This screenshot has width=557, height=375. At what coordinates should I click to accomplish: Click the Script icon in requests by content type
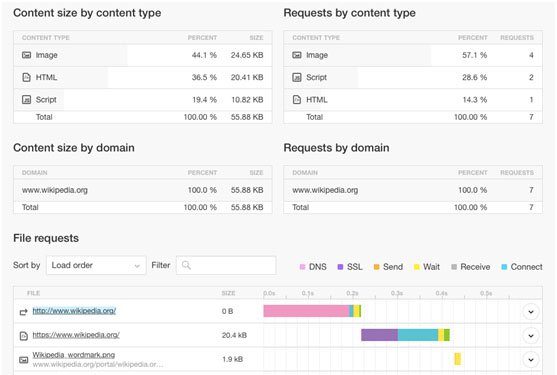click(x=297, y=77)
